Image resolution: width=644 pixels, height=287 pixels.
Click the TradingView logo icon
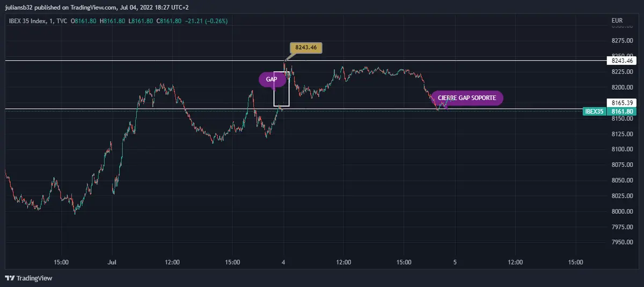point(10,278)
